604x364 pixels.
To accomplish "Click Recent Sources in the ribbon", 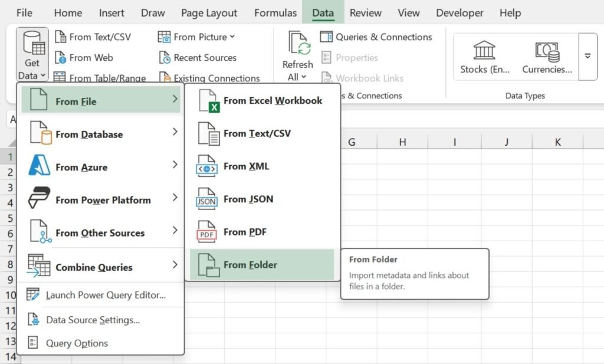I will (198, 58).
